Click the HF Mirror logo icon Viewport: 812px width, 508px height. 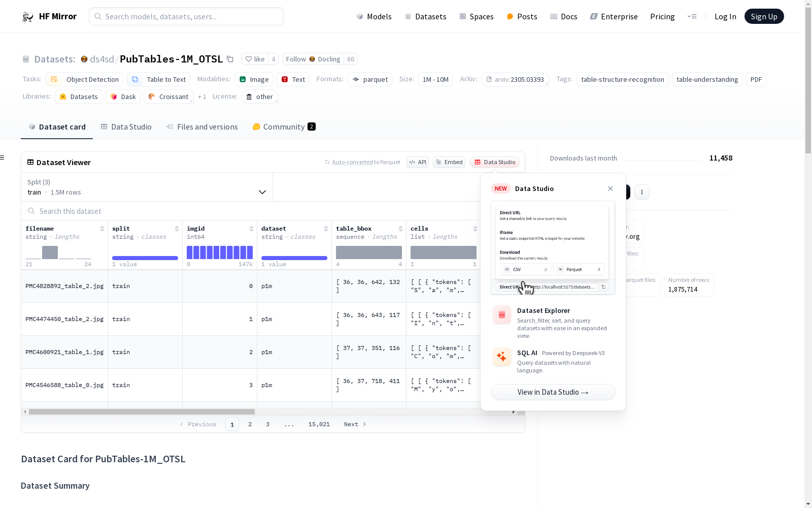tap(28, 17)
